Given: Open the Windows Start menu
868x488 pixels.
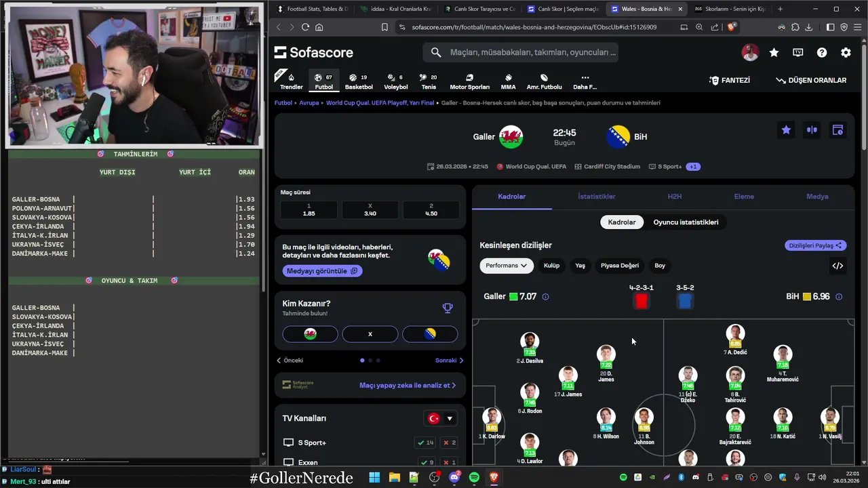Looking at the screenshot, I should pyautogui.click(x=374, y=478).
